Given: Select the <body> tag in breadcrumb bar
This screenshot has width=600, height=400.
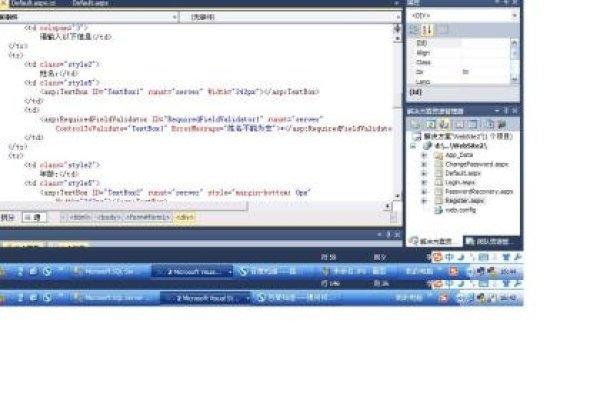Looking at the screenshot, I should [108, 216].
